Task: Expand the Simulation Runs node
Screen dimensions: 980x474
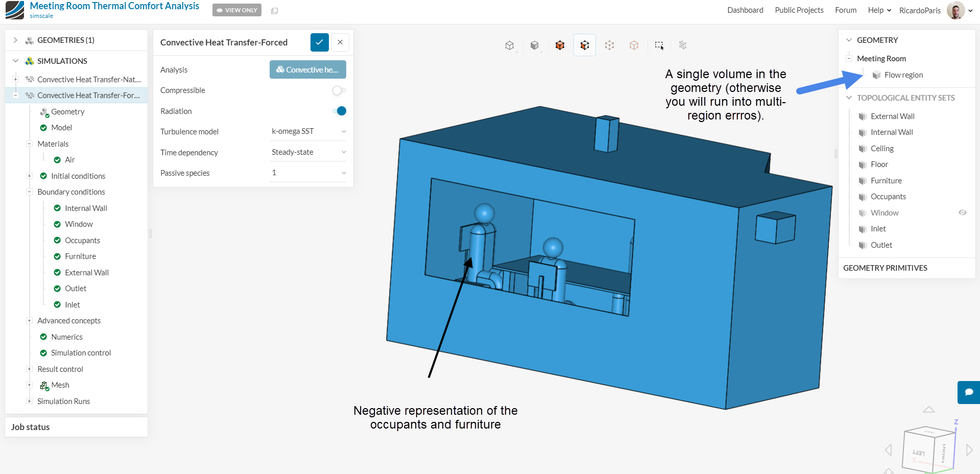Action: pyautogui.click(x=30, y=401)
